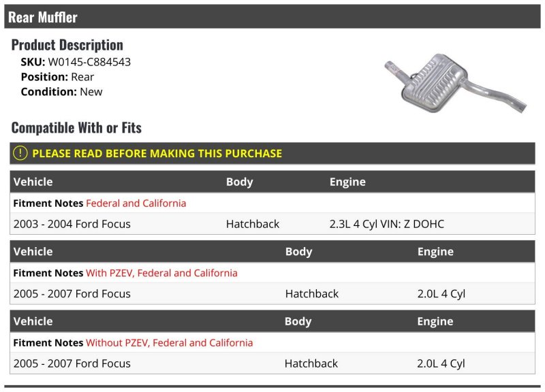Click the rear muffler product image

pos(455,83)
